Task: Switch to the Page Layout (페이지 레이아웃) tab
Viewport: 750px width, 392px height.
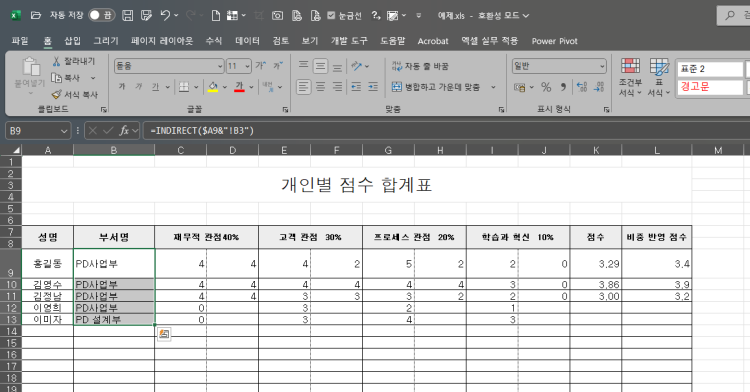Action: (162, 41)
